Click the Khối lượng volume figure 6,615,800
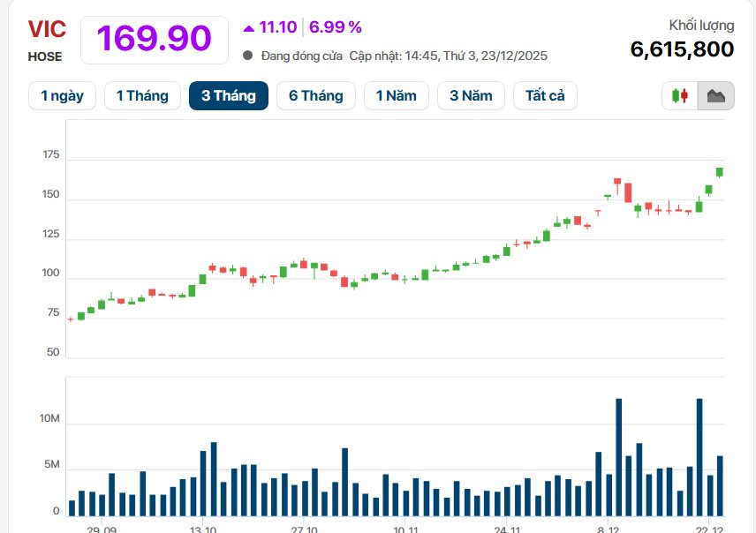Image resolution: width=756 pixels, height=533 pixels. tap(682, 49)
